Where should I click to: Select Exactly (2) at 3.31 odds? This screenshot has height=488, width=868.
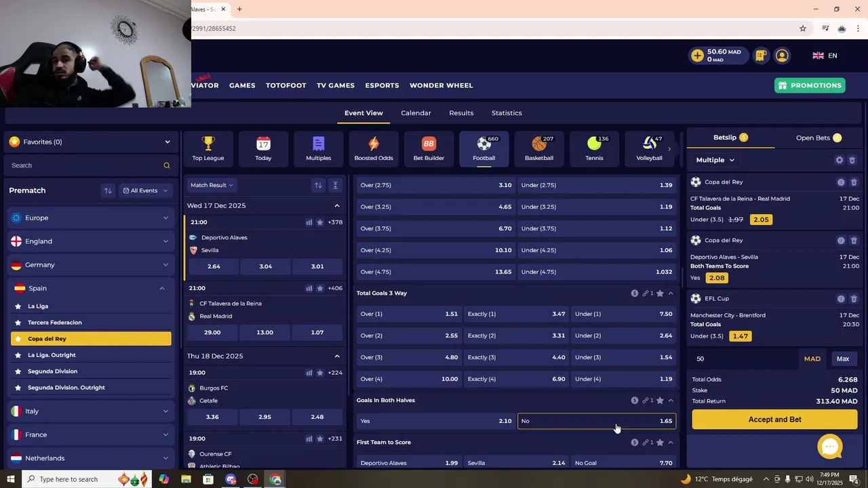(x=516, y=335)
